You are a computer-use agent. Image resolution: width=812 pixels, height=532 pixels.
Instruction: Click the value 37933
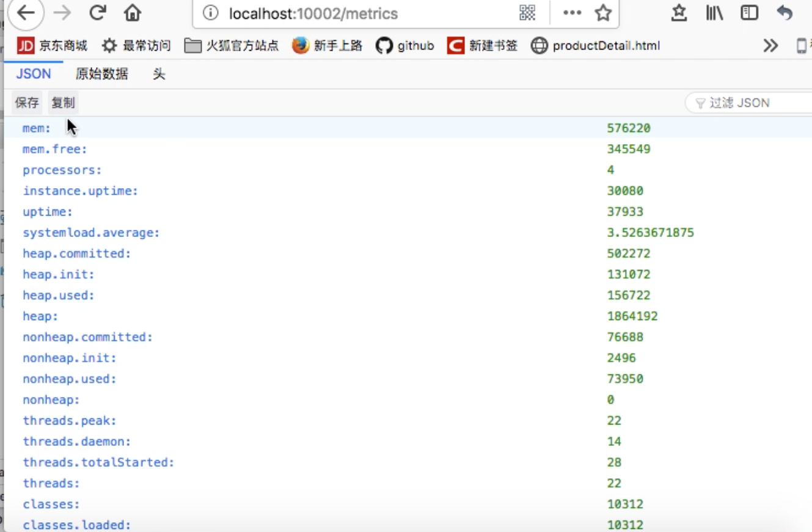tap(625, 211)
